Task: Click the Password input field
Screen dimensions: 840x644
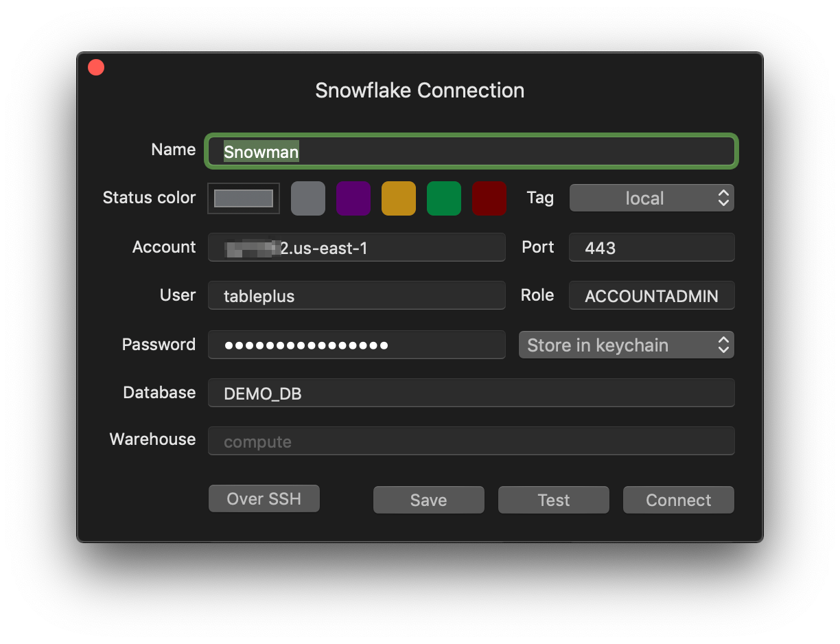Action: [x=357, y=345]
